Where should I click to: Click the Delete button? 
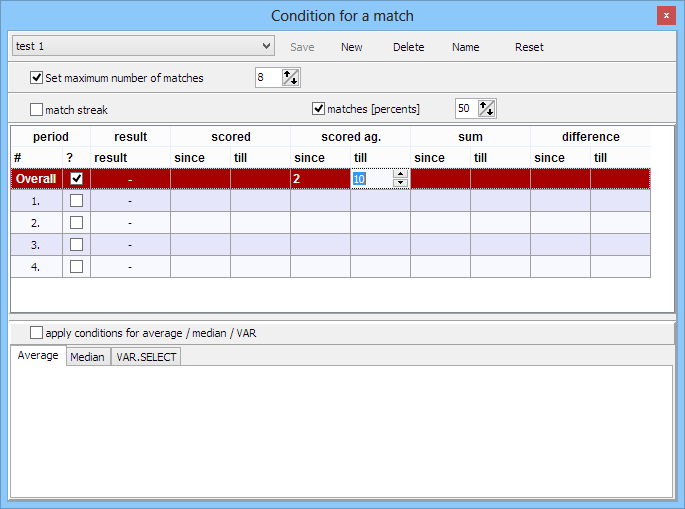click(x=408, y=47)
